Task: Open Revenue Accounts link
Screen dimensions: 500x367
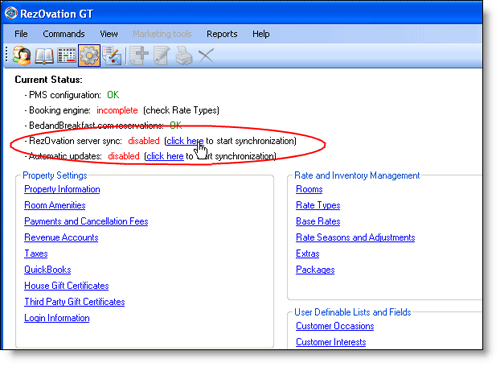Action: point(61,237)
